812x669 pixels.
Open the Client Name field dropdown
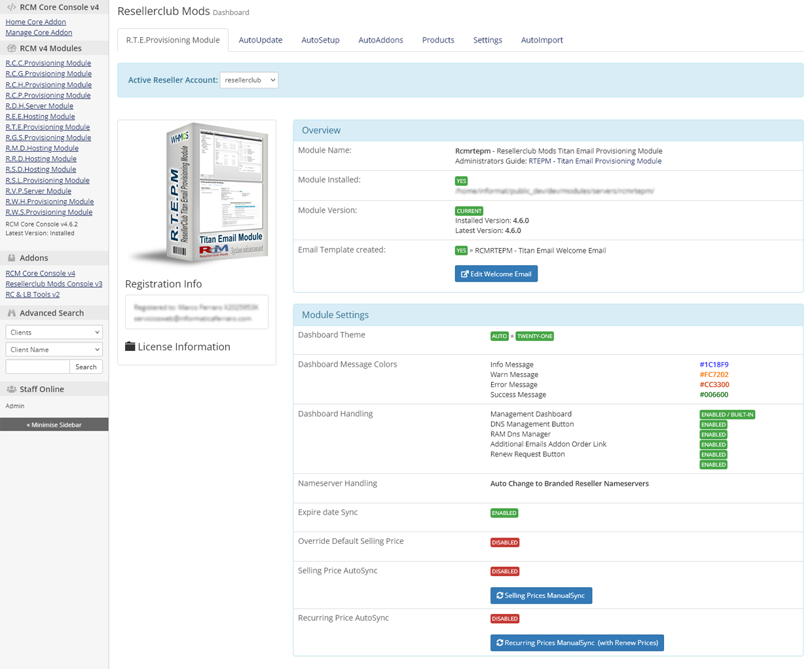pos(54,350)
